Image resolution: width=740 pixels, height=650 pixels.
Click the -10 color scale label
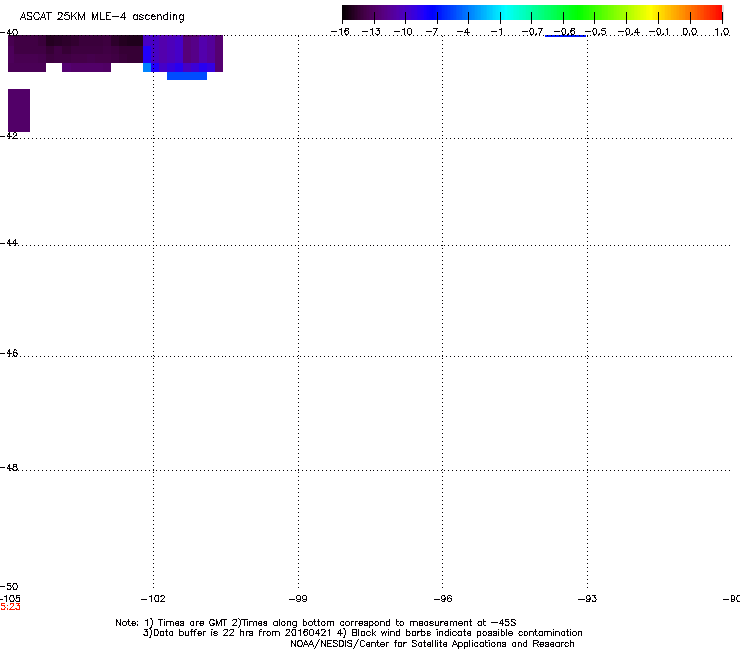point(403,32)
